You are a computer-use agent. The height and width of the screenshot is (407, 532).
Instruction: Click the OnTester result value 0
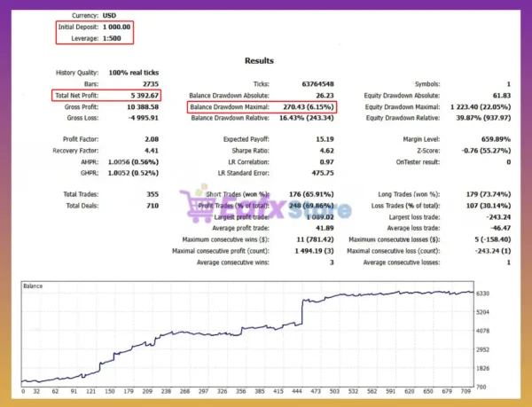point(509,162)
